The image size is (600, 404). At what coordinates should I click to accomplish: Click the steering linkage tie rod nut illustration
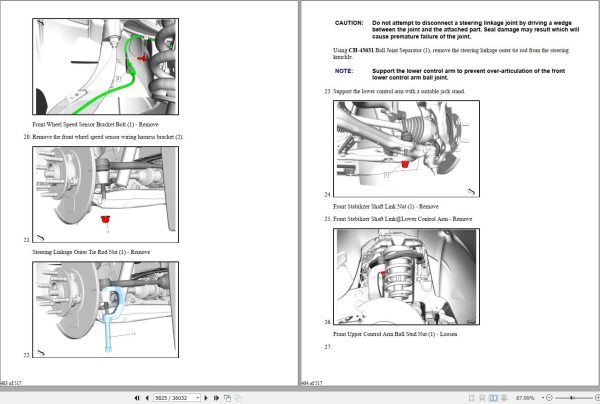point(105,195)
